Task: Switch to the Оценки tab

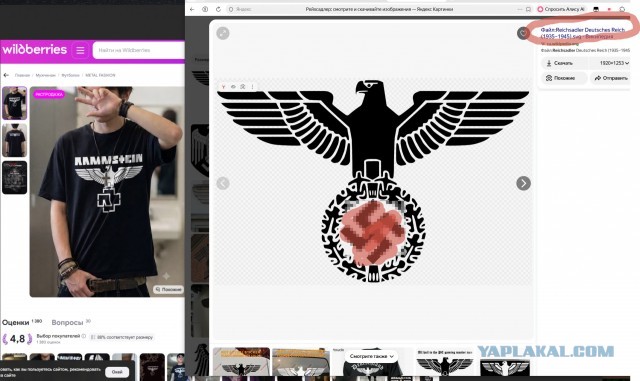Action: tap(16, 323)
